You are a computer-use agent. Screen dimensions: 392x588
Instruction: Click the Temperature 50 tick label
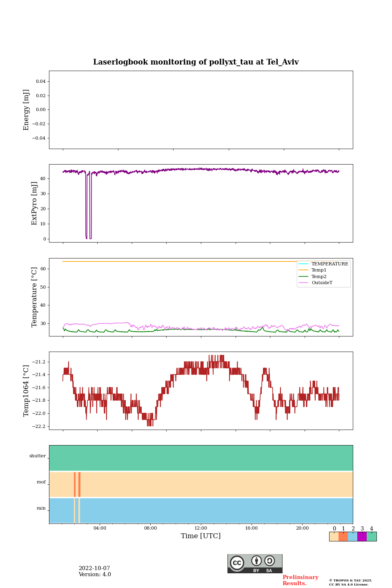point(43,287)
